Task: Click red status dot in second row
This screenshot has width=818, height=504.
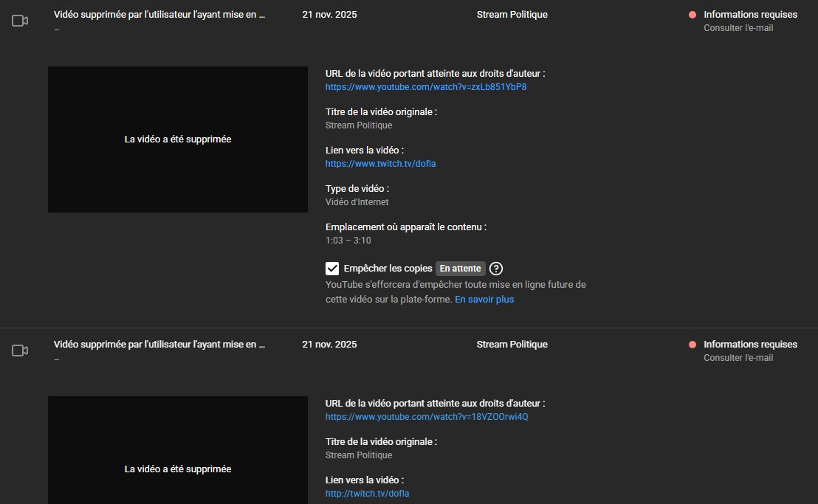Action: (692, 345)
